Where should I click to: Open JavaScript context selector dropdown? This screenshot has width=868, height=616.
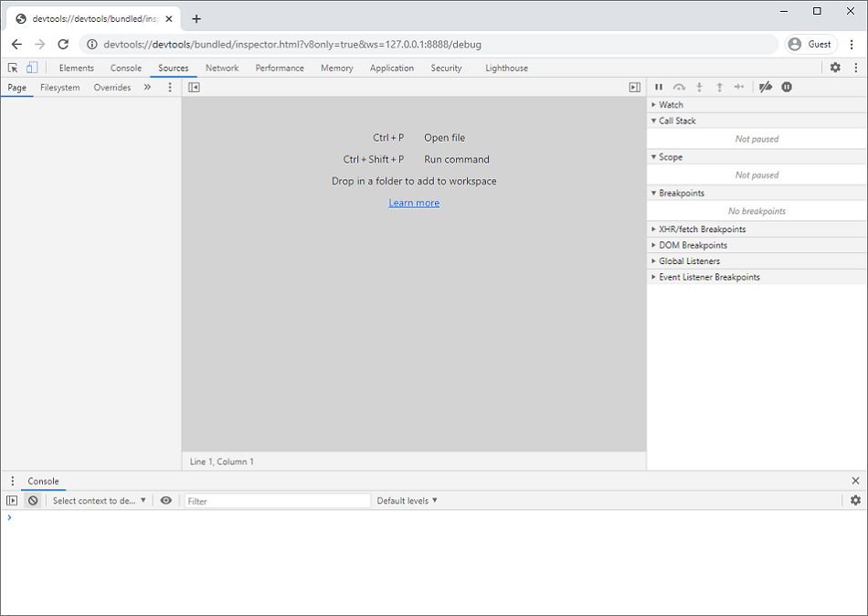pyautogui.click(x=99, y=501)
